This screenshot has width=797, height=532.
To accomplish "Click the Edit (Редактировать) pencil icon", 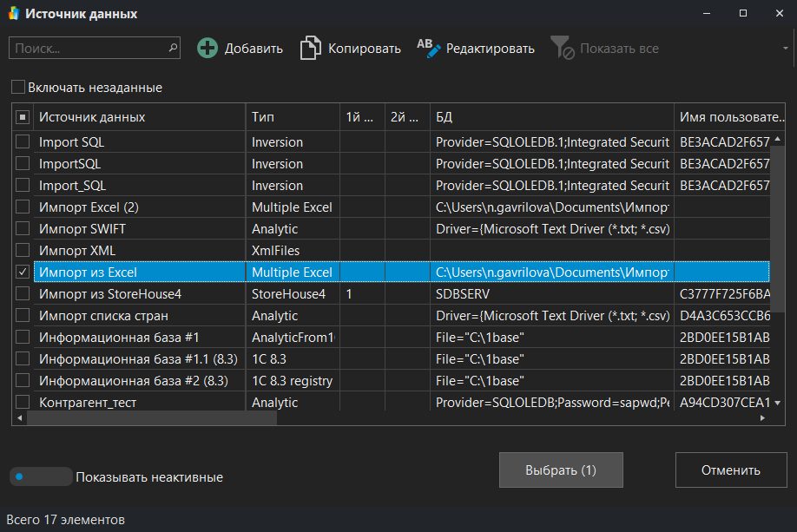I will click(429, 49).
